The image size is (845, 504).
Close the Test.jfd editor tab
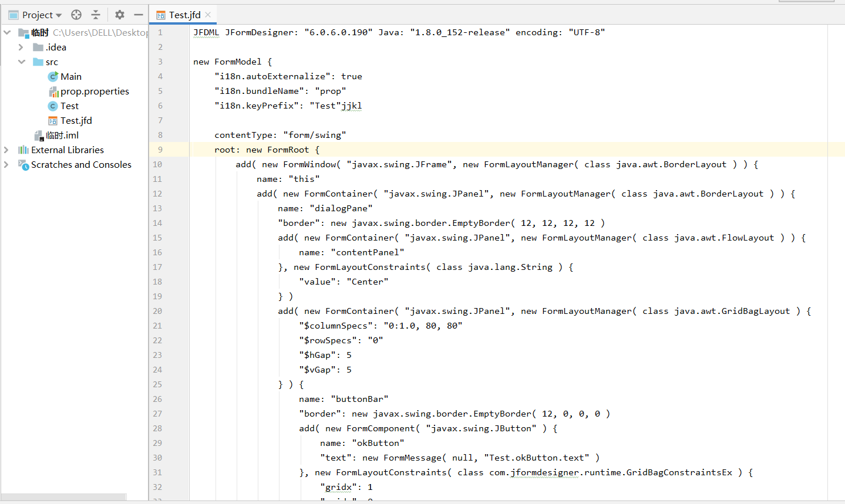[x=208, y=15]
